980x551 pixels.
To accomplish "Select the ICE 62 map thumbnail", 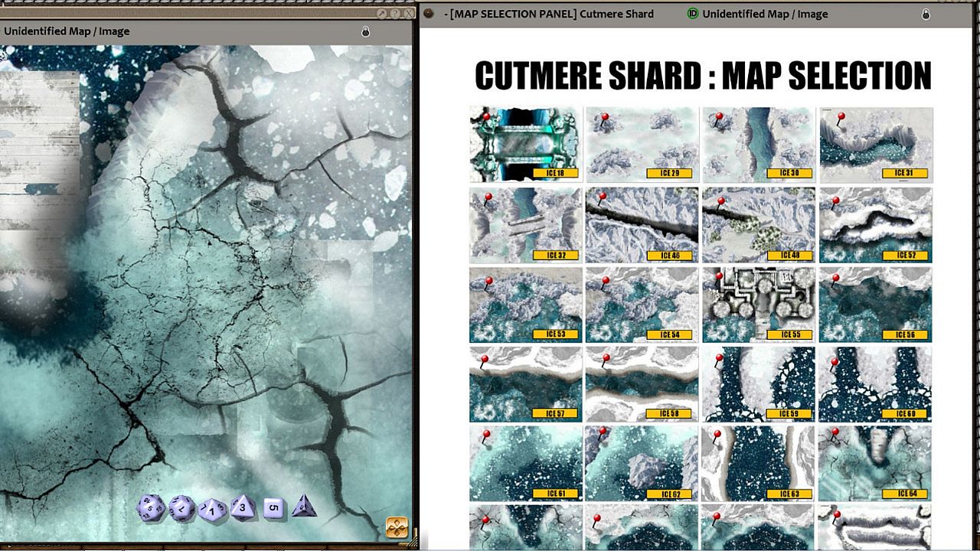I will pos(642,463).
